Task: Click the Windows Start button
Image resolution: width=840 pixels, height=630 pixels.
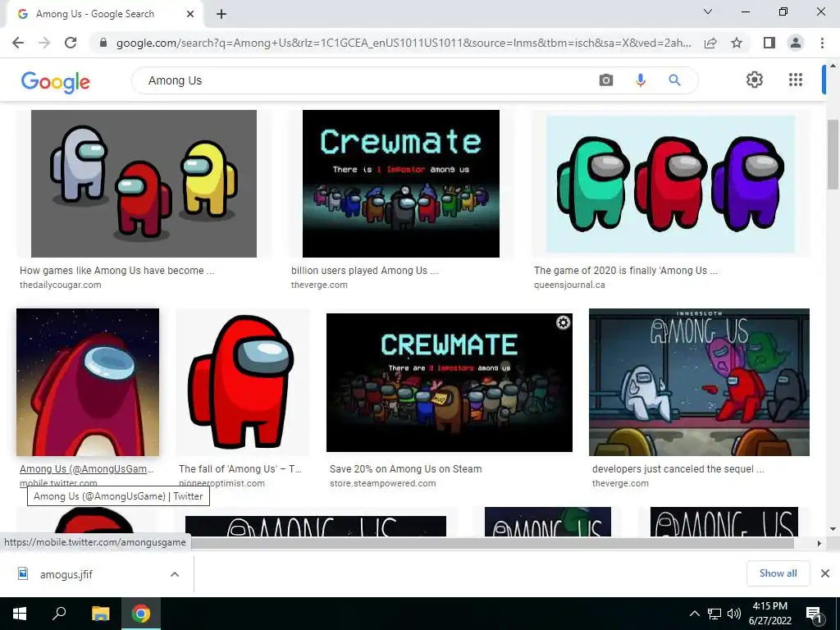Action: coord(20,614)
